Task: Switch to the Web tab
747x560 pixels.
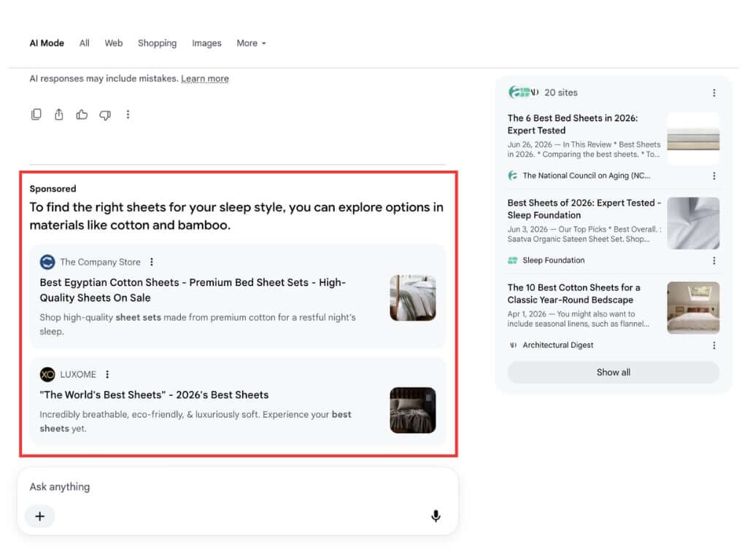Action: [113, 43]
